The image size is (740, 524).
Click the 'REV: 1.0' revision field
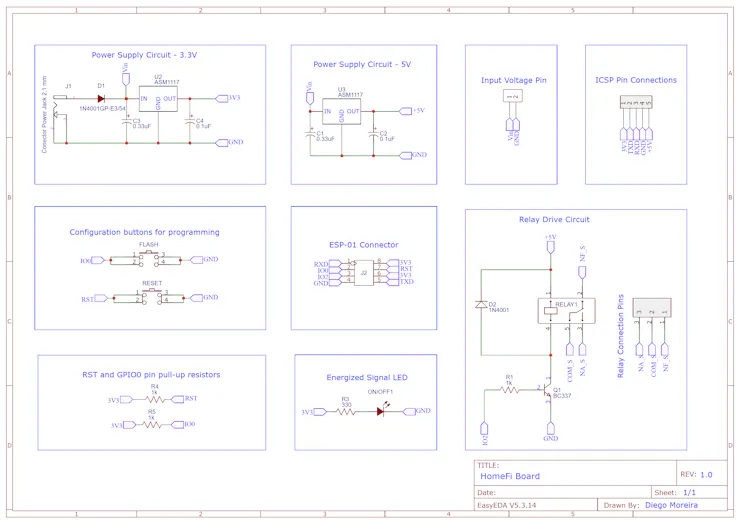click(696, 475)
